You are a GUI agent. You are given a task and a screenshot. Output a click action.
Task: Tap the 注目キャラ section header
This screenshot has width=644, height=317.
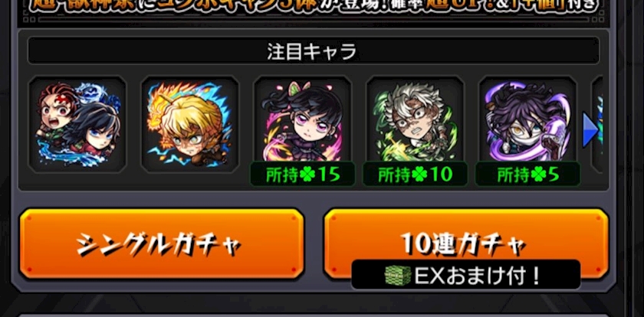(x=314, y=51)
